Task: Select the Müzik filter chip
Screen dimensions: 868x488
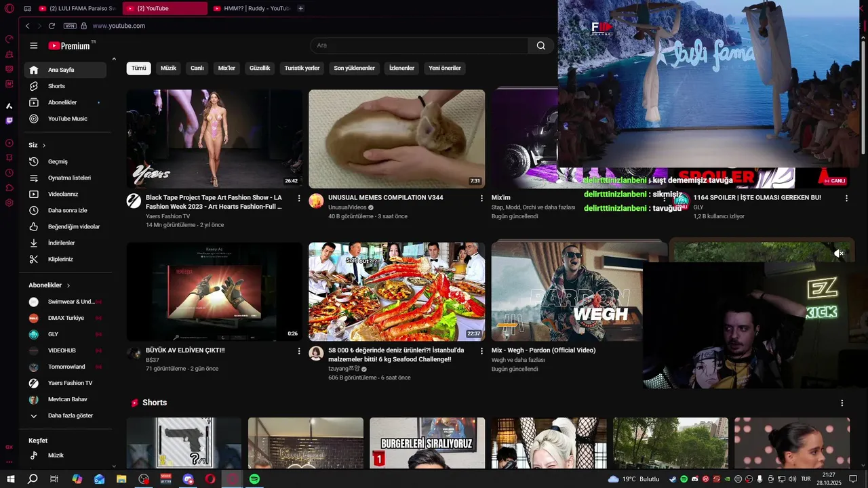Action: click(x=168, y=68)
